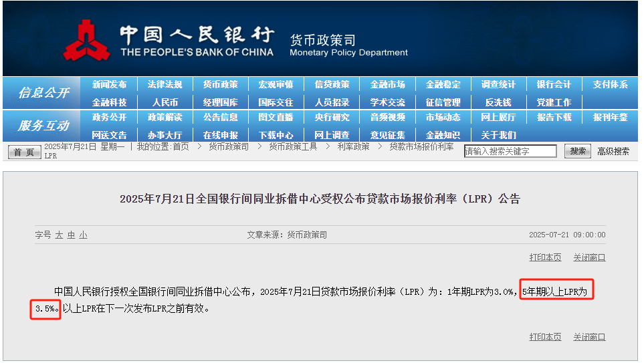
Task: Go to 意见征集 page
Action: coord(387,135)
